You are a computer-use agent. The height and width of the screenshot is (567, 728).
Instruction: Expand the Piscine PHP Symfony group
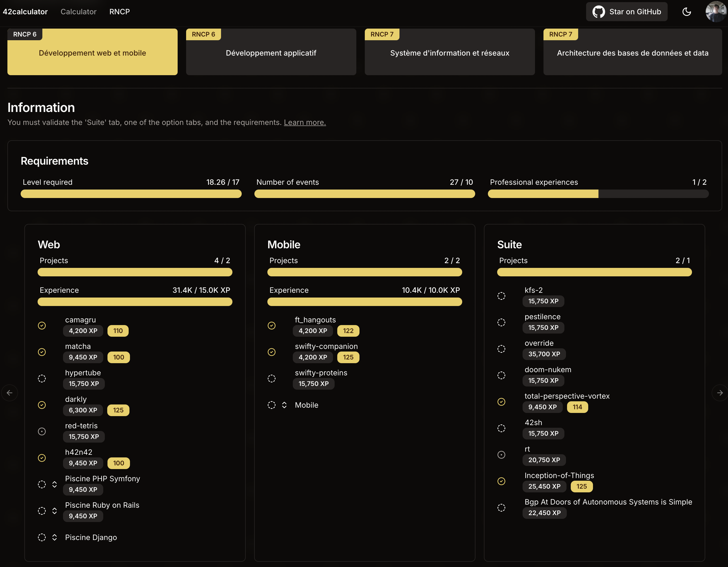pos(54,484)
